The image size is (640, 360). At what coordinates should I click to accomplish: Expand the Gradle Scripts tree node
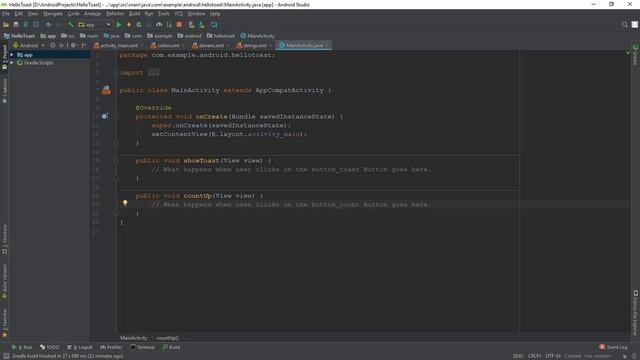pos(12,63)
